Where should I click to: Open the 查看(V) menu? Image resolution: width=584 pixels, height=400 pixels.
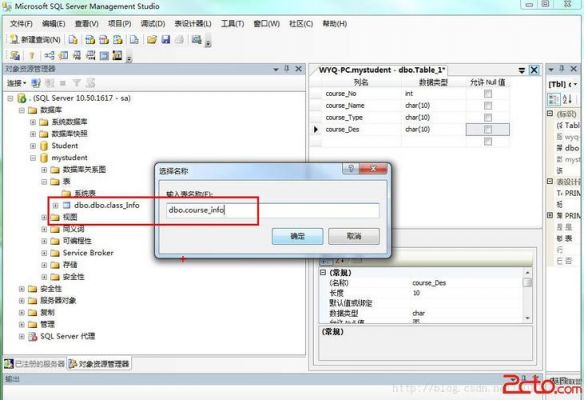[x=86, y=23]
